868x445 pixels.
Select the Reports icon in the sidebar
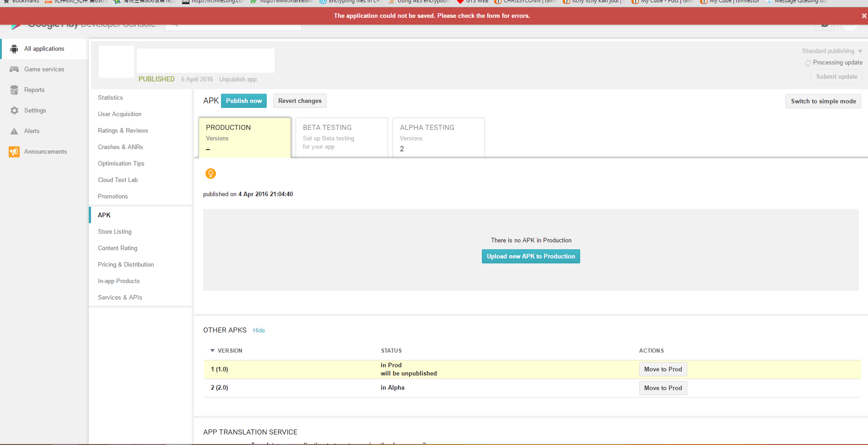[14, 90]
